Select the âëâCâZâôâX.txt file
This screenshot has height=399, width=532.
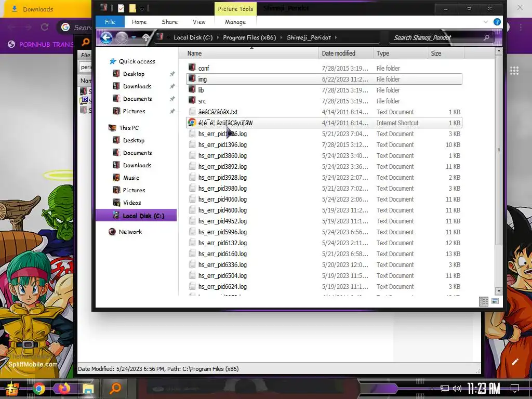(x=324, y=112)
